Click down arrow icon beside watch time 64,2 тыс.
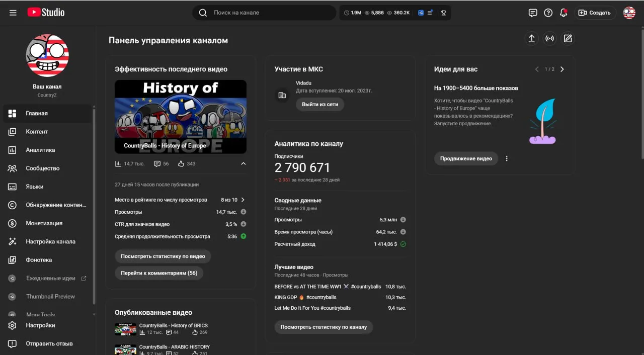 tap(403, 232)
